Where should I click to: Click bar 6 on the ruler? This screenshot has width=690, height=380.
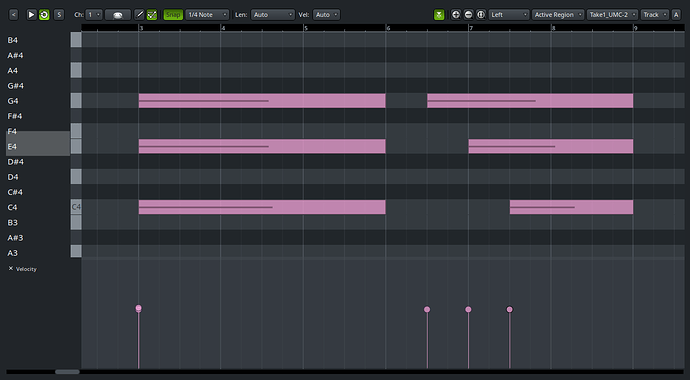coord(388,28)
